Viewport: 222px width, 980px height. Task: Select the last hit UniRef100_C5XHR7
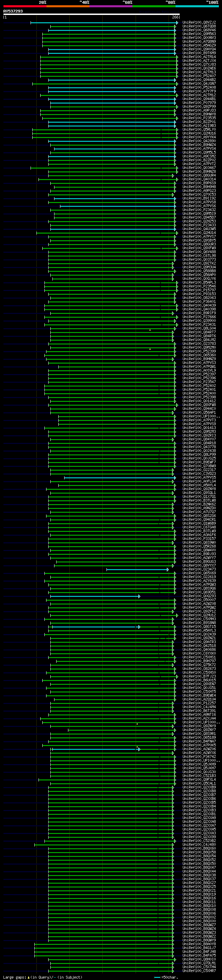199,971
